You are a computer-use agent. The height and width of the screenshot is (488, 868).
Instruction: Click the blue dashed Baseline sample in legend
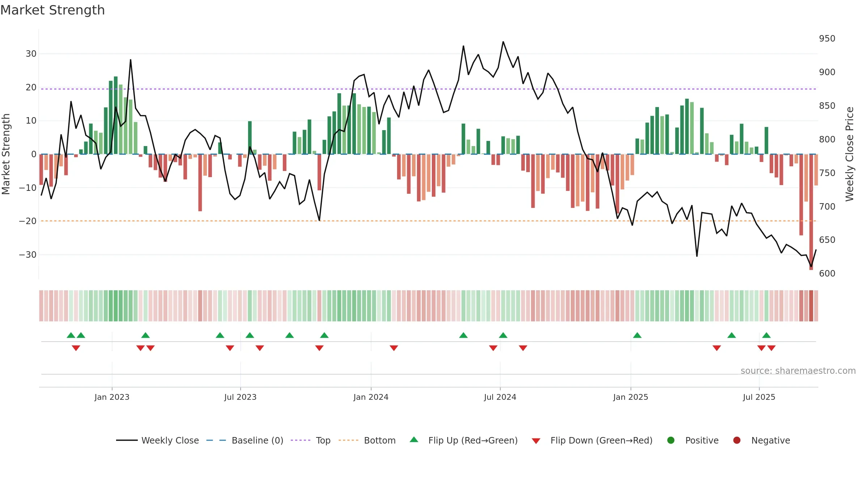click(216, 440)
